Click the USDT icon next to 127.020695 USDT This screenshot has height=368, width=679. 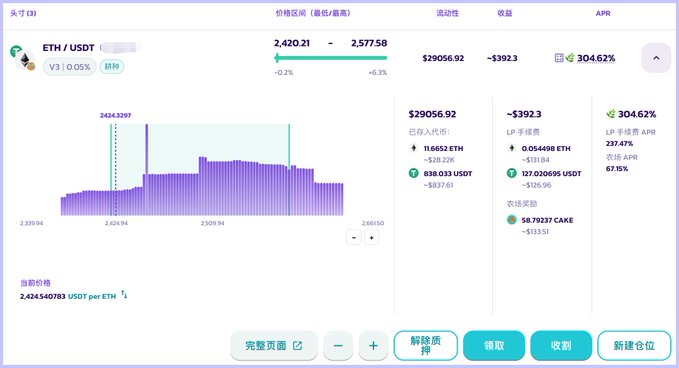(x=512, y=173)
